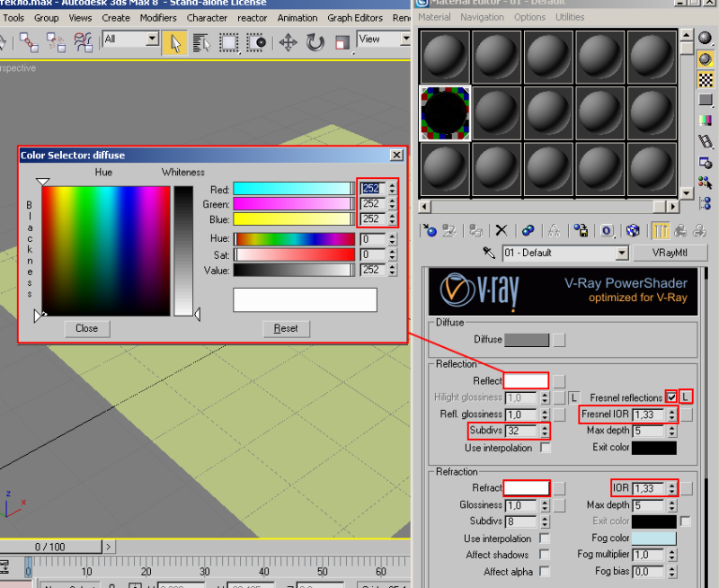Open the Group menu

(47, 18)
